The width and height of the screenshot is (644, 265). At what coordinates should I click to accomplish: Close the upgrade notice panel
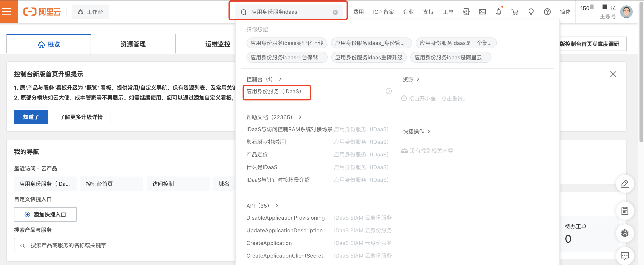[x=613, y=74]
